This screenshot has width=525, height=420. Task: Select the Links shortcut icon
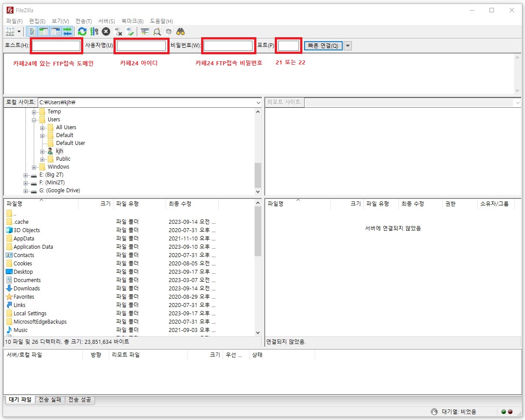pyautogui.click(x=9, y=305)
